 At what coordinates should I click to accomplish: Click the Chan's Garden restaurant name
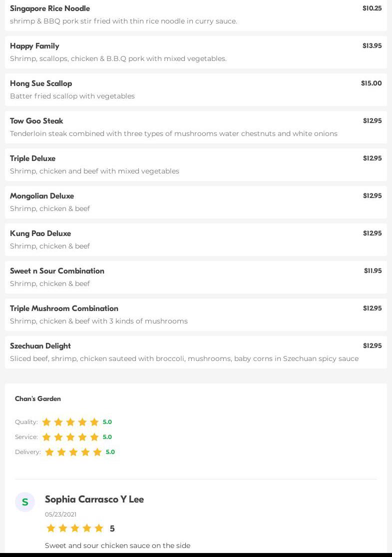pos(38,398)
